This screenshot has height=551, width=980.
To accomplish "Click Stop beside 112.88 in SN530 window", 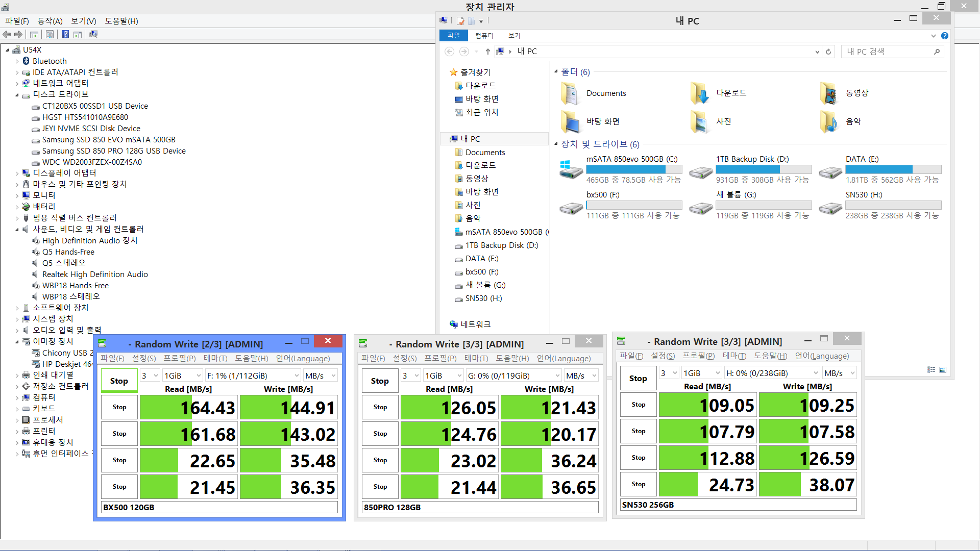I will (x=639, y=458).
